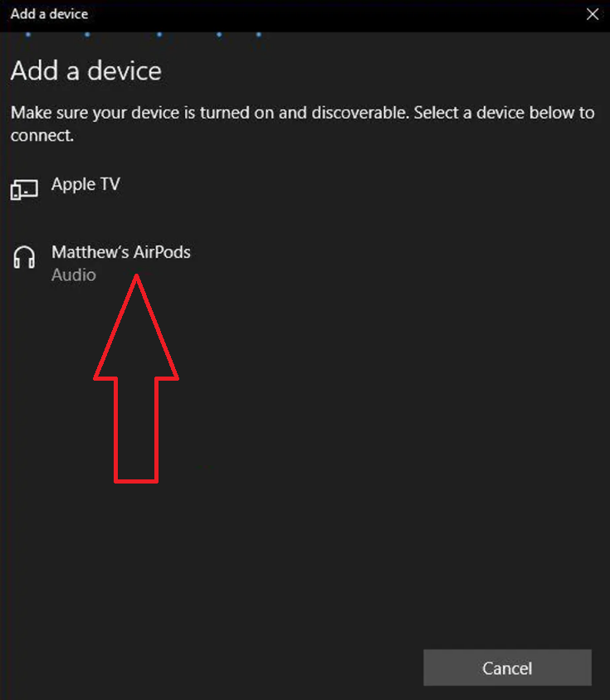Click the Audio label under Matthew's AirPods

click(x=74, y=275)
